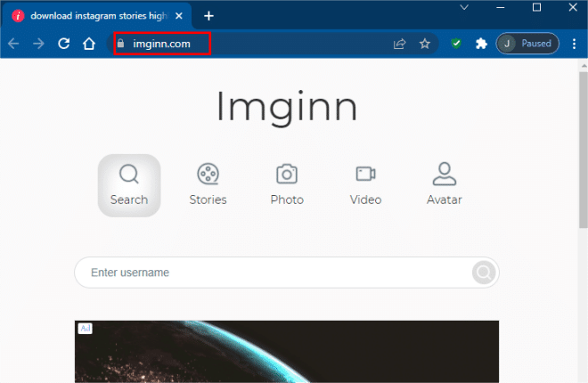Bookmark this page with the star

[424, 44]
